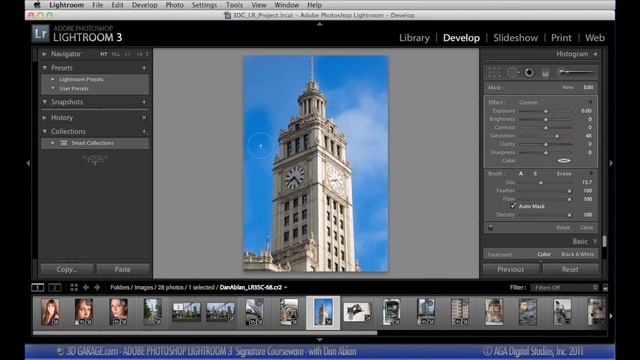This screenshot has height=360, width=640.
Task: Clear History with the X icon
Action: (144, 118)
